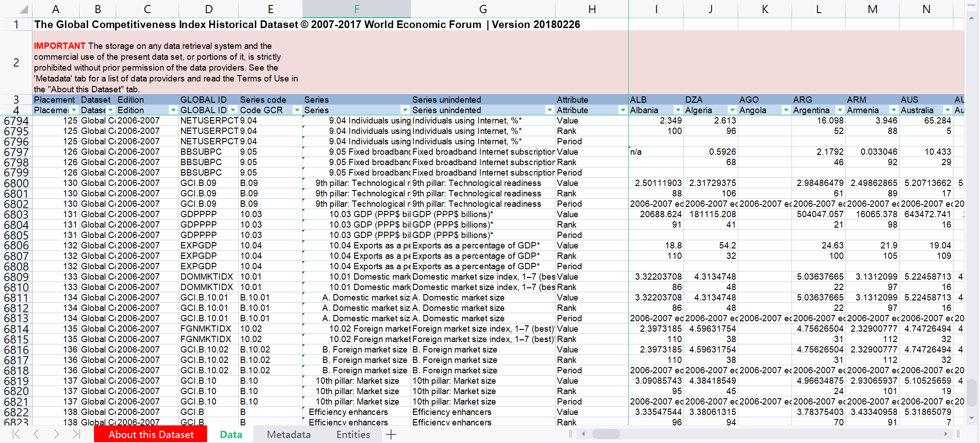Expand the Code GCR filter dropdown
This screenshot has width=980, height=443.
297,110
